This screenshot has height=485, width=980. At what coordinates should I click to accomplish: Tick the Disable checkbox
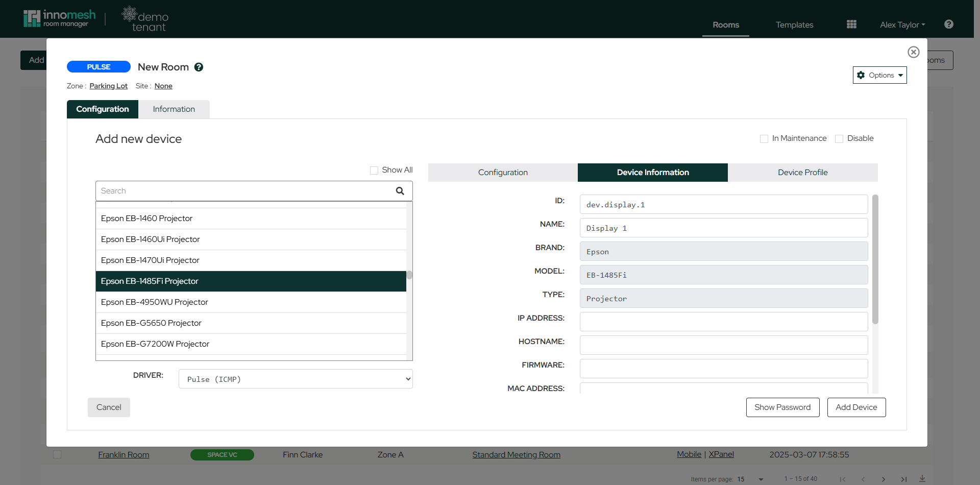(839, 139)
